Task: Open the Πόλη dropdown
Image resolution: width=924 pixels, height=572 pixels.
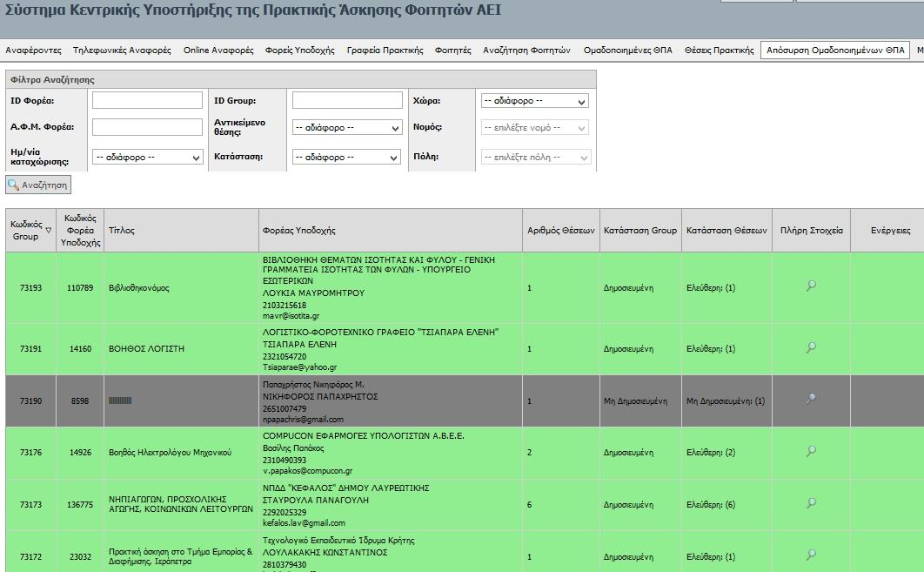Action: pyautogui.click(x=536, y=158)
